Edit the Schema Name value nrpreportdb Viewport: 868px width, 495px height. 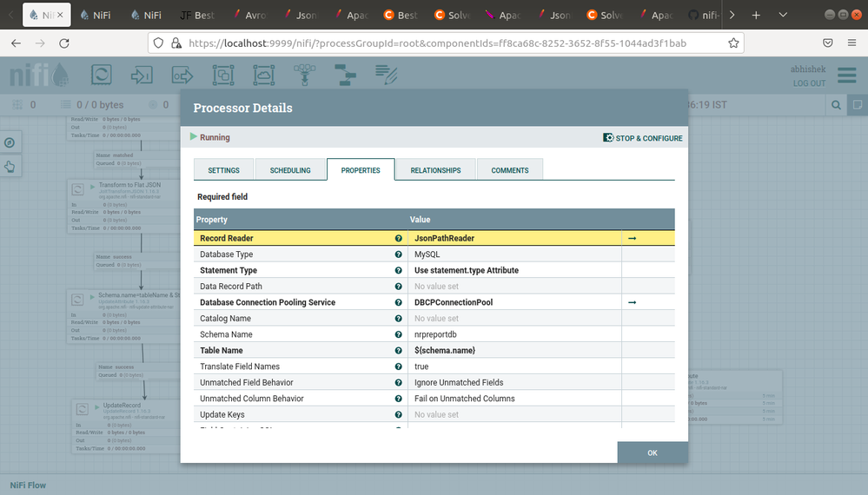515,334
